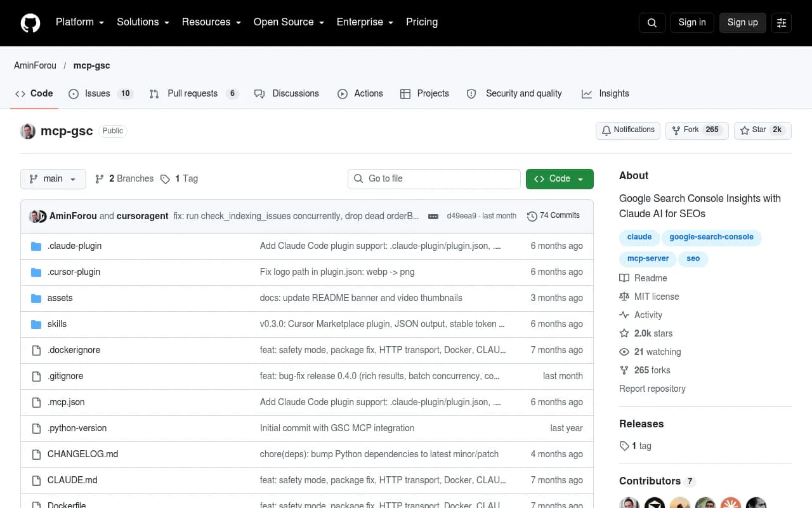Click the claude topic tag

click(639, 237)
